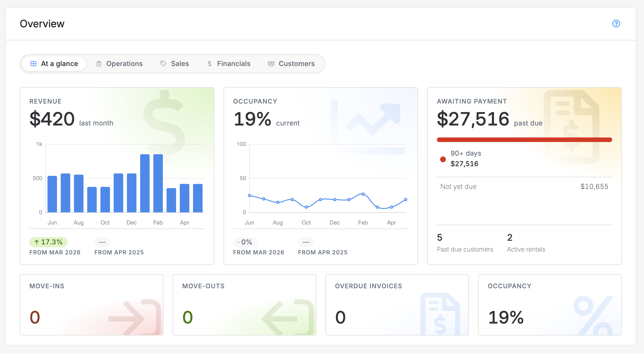Click the tag icon beside Sales
Image resolution: width=644 pixels, height=354 pixels.
click(163, 63)
